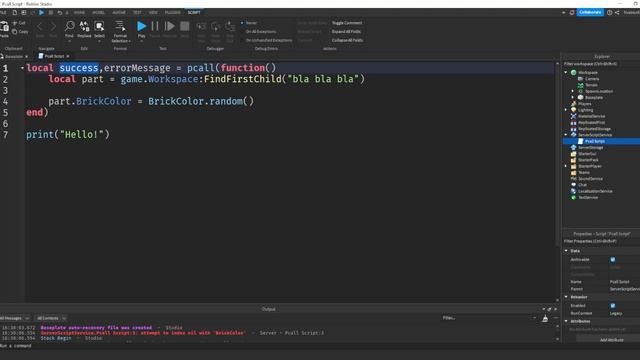Expand the StarterPlayer node
This screenshot has height=360, width=640.
pyautogui.click(x=566, y=166)
